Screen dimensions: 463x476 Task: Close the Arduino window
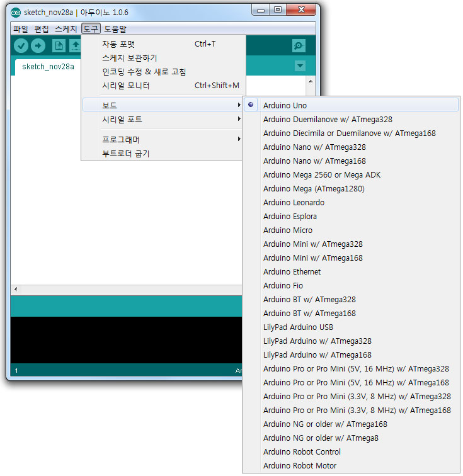pos(301,10)
